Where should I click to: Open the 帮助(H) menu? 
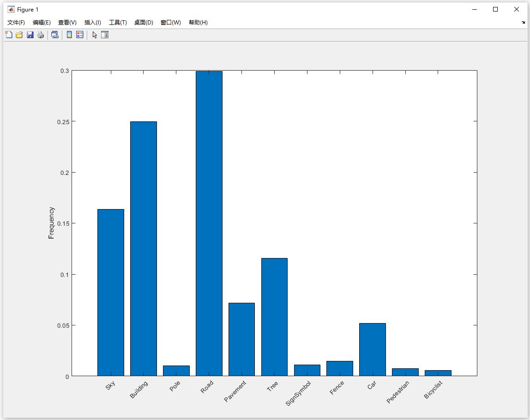[198, 22]
